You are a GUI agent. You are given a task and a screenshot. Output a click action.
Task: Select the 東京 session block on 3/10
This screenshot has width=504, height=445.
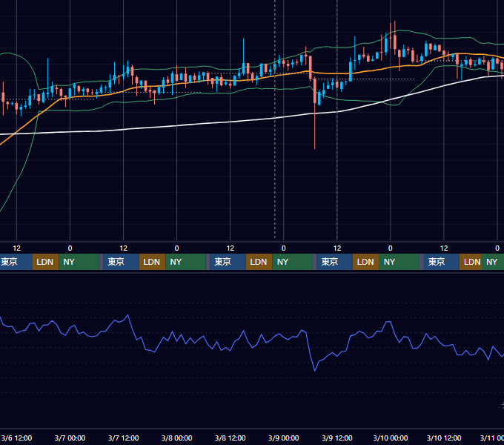tap(441, 262)
